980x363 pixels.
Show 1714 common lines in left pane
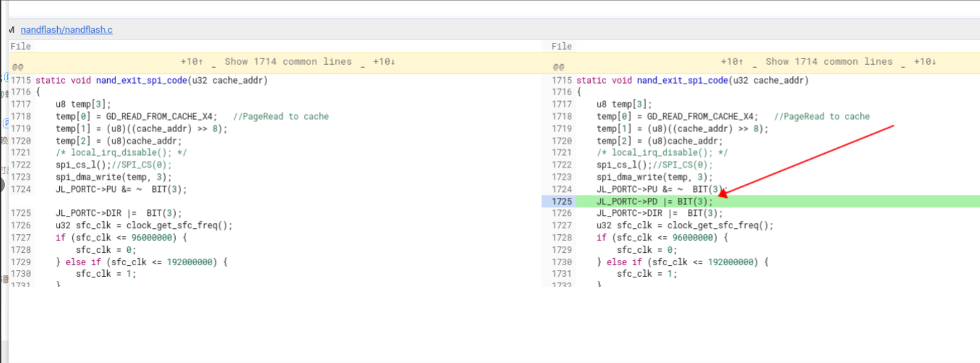click(x=288, y=62)
